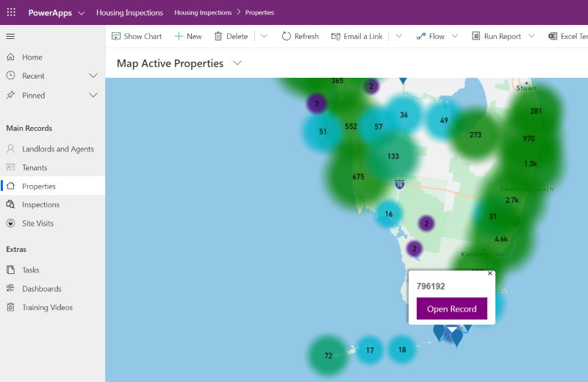Open Tasks in Extras
This screenshot has width=588, height=382.
click(x=52, y=270)
